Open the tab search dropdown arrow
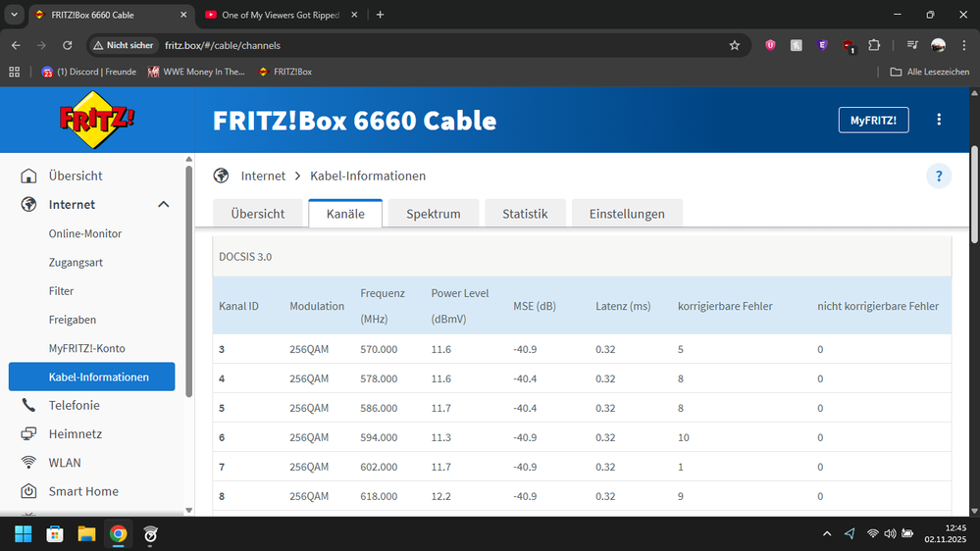Screen dimensions: 980x551 [x=14, y=15]
